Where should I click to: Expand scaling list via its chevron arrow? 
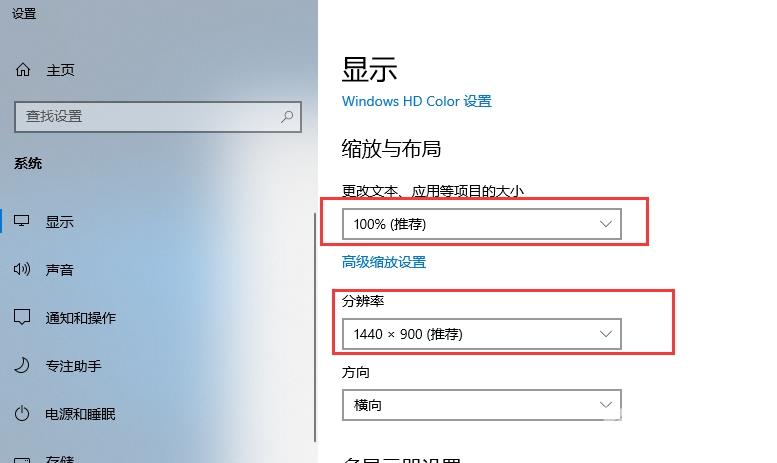[606, 224]
